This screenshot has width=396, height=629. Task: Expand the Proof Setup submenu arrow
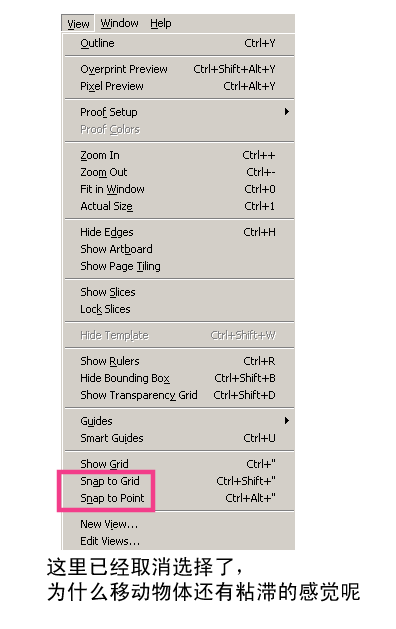click(286, 112)
